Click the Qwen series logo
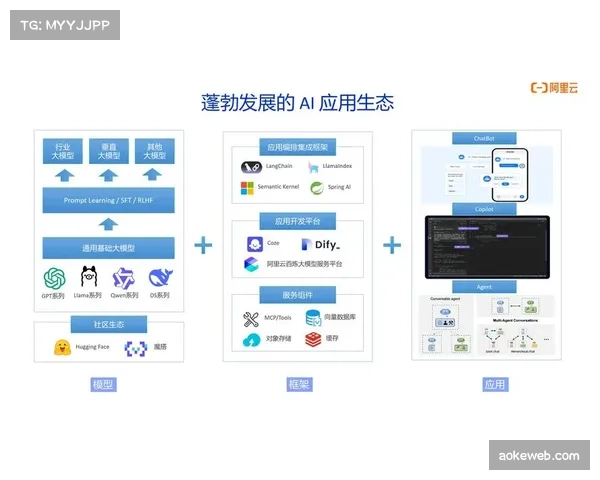 click(x=123, y=278)
